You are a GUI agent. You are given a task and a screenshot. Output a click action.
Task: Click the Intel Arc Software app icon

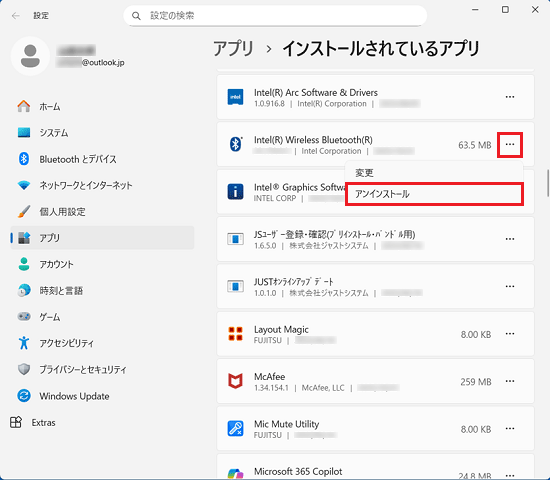235,97
